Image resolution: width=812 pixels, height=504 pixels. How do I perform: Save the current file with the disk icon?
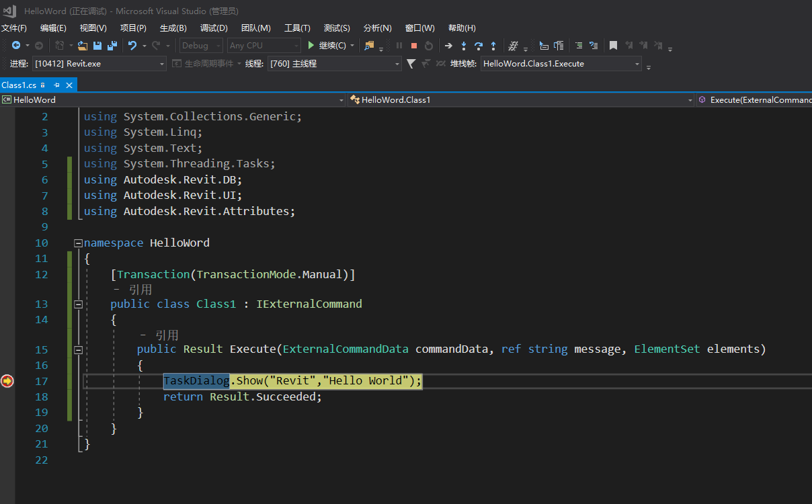coord(97,46)
